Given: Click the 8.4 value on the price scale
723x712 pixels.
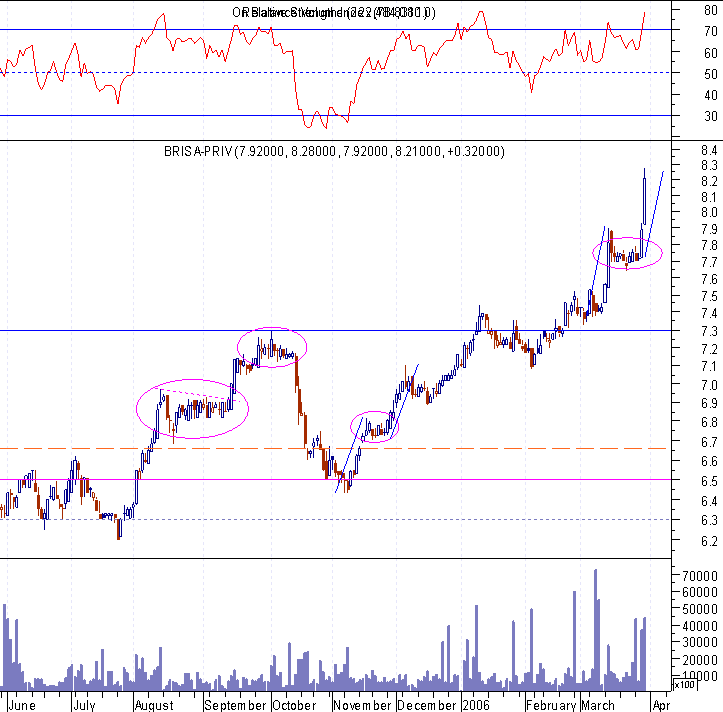Looking at the screenshot, I should (709, 150).
